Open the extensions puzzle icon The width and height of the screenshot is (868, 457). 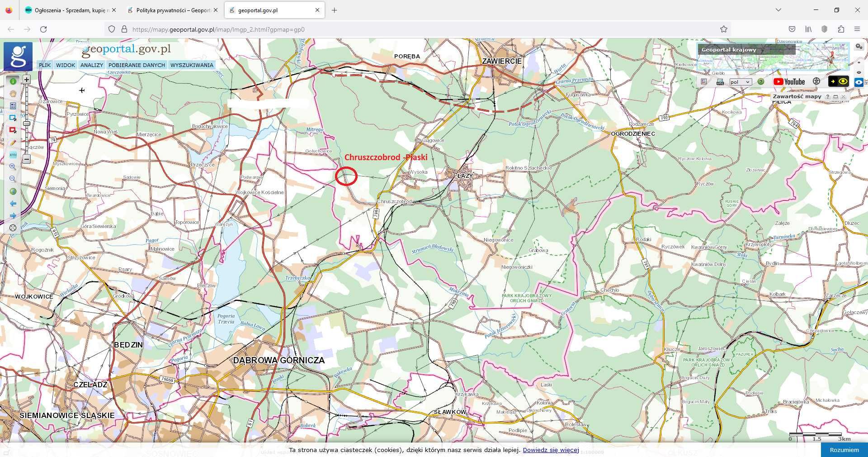click(x=841, y=29)
